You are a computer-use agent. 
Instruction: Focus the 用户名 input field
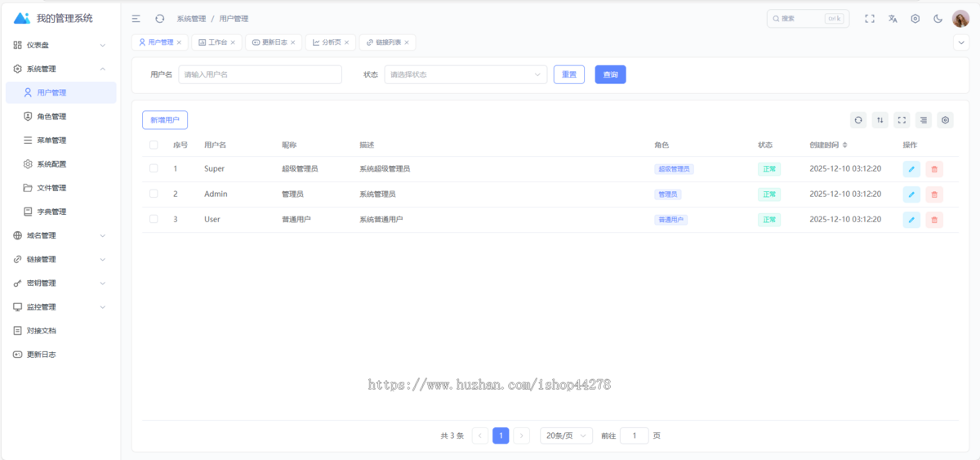pyautogui.click(x=260, y=74)
